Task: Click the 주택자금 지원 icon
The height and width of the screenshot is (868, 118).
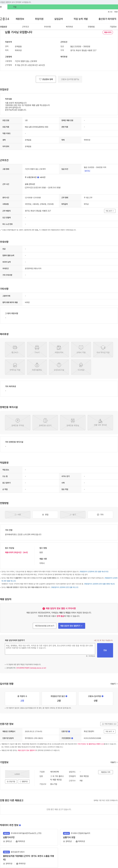Action: 15,367
